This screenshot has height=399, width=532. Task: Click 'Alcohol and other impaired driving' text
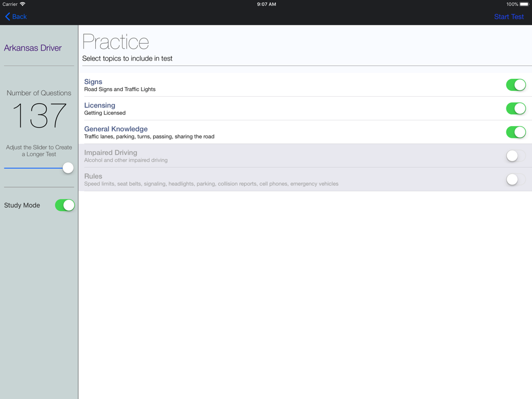126,160
